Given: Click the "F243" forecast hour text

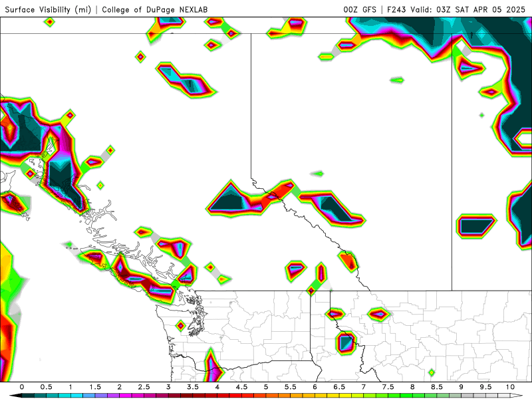Looking at the screenshot, I should tap(396, 9).
